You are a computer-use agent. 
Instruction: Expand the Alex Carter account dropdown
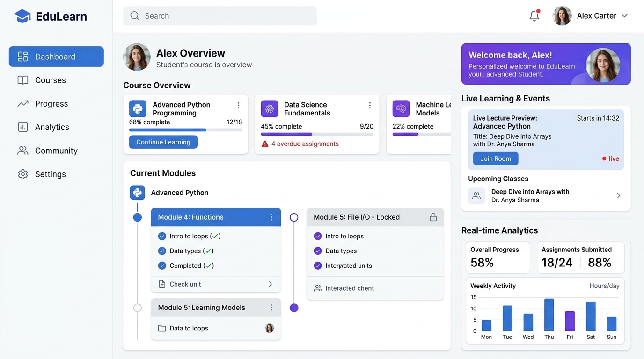click(624, 16)
